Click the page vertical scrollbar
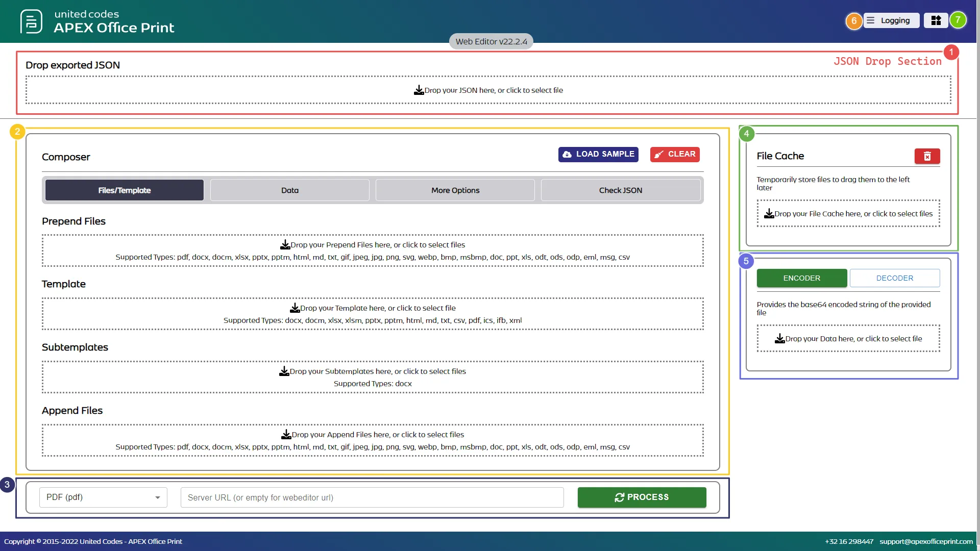 tap(977, 275)
